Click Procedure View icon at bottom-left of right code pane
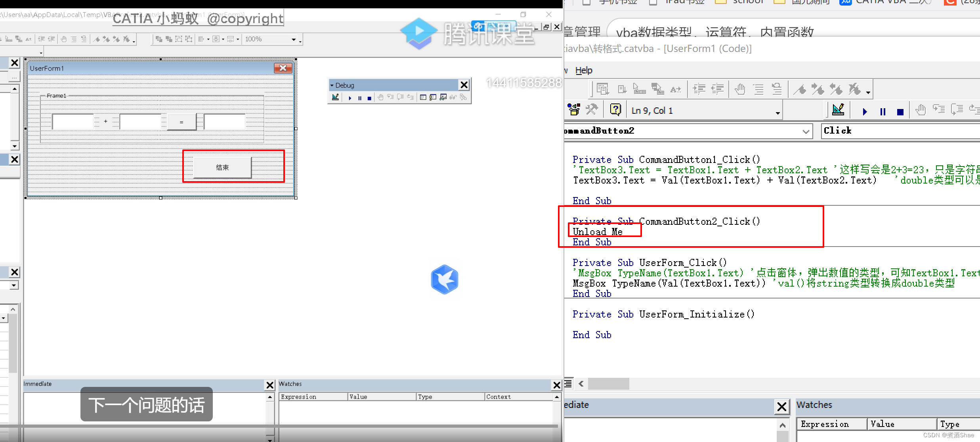Image resolution: width=980 pixels, height=442 pixels. coord(568,383)
